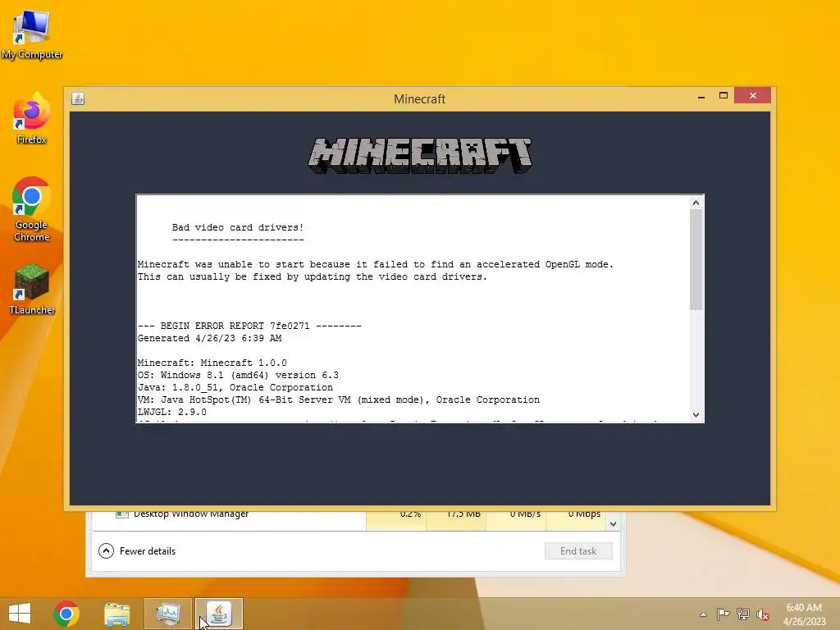Open File Explorer from the taskbar
The image size is (840, 630).
pyautogui.click(x=116, y=614)
